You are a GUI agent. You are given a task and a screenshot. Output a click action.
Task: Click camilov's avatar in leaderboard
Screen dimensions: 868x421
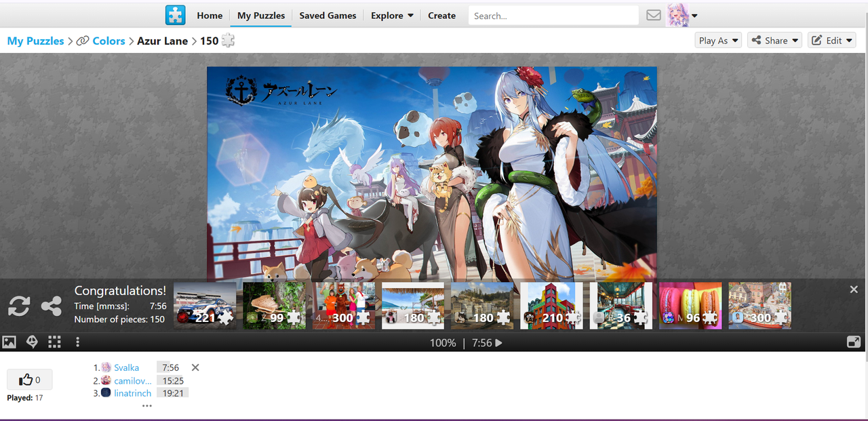[x=106, y=380]
